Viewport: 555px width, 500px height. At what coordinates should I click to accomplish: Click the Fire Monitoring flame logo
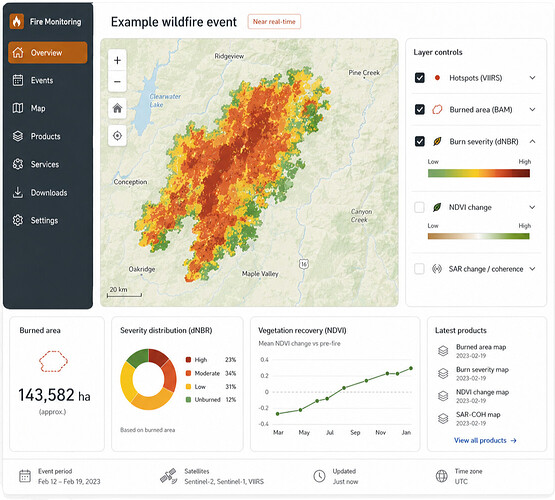[17, 22]
